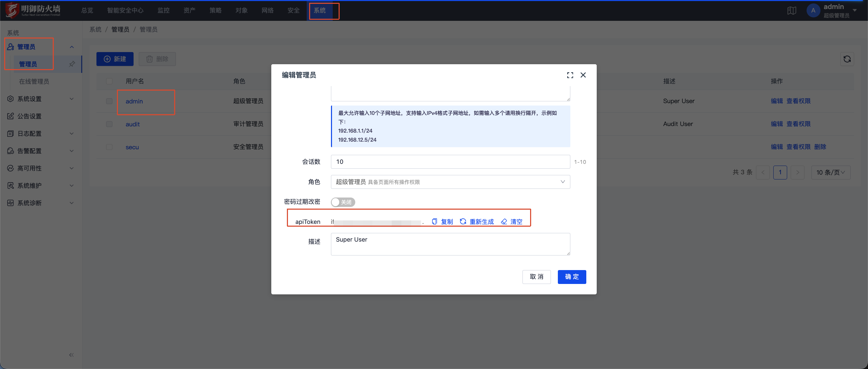Viewport: 868px width, 369px height.
Task: Expand the 系统设置 sidebar section
Action: [41, 99]
